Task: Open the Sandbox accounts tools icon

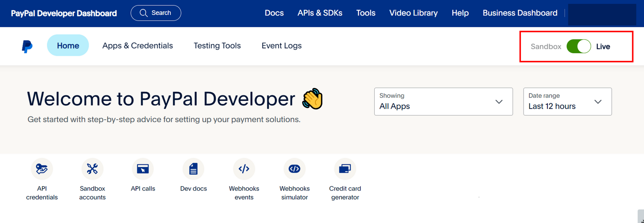Action: pyautogui.click(x=92, y=169)
